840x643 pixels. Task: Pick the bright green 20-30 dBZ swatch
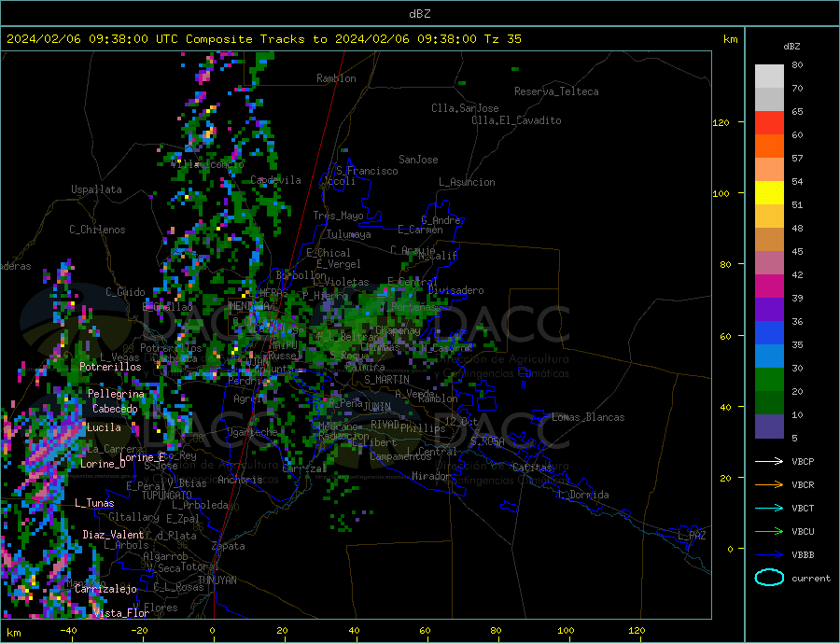769,380
